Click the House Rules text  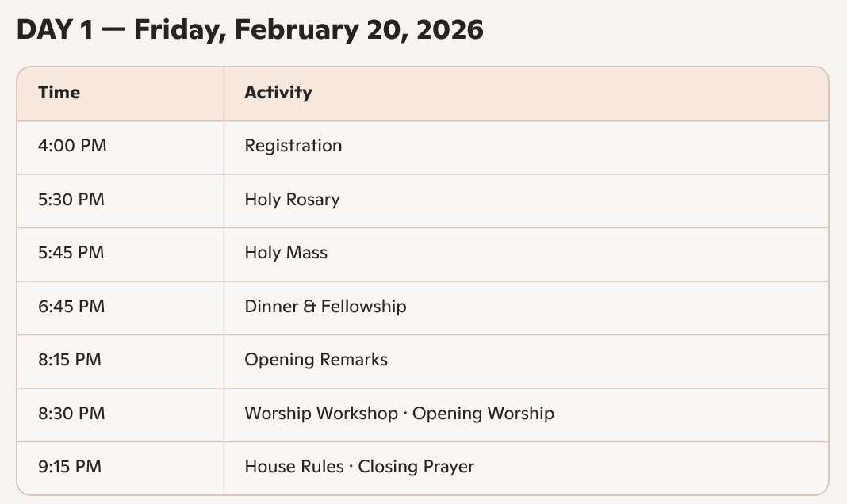[x=293, y=467]
